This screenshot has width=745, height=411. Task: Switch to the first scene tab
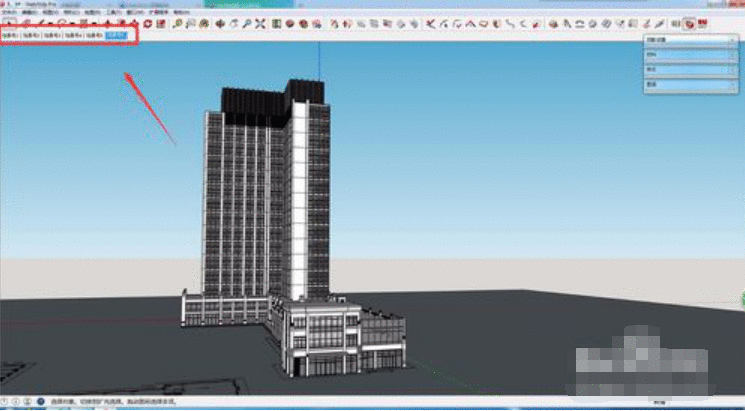(x=10, y=35)
